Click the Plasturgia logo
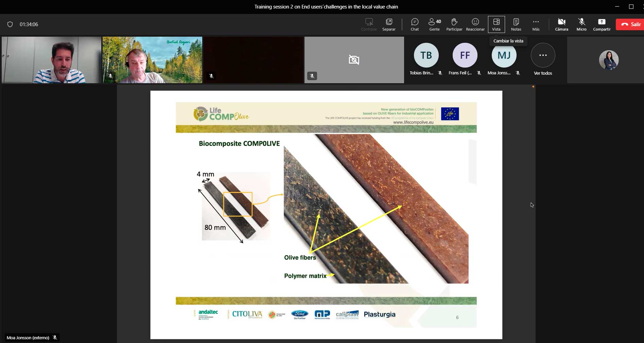 coord(380,314)
